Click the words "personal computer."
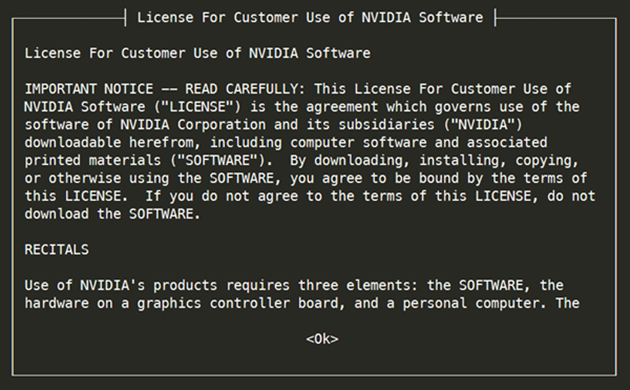Image resolution: width=630 pixels, height=390 pixels. click(475, 303)
